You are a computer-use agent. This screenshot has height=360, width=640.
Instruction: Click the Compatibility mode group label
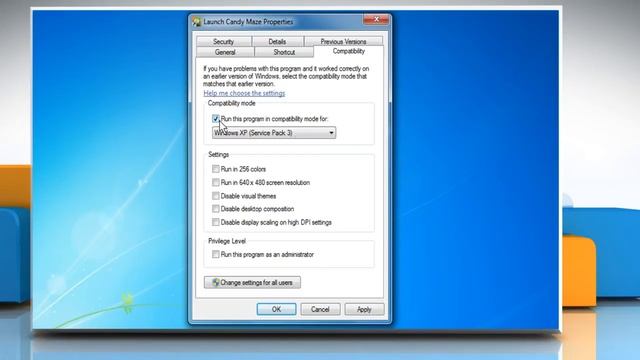point(231,103)
